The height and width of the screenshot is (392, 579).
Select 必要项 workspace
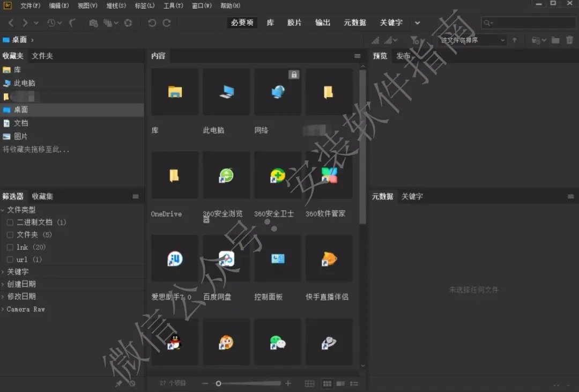click(x=242, y=23)
